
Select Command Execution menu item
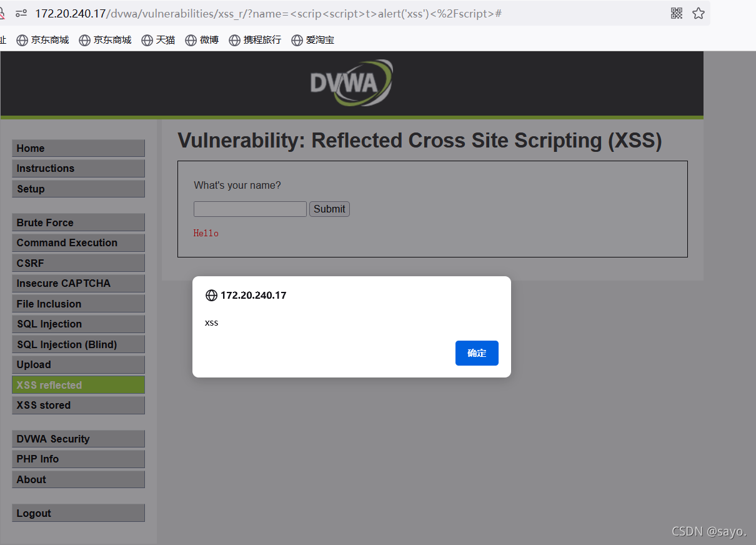pos(78,242)
